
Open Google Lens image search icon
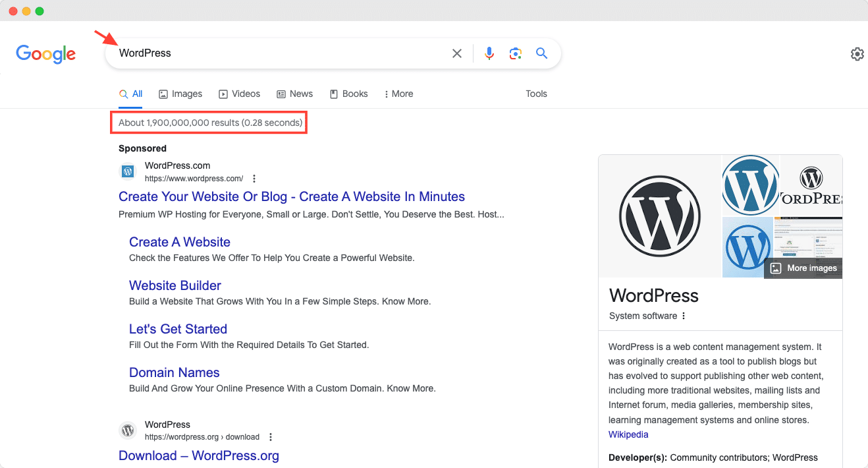(x=516, y=53)
